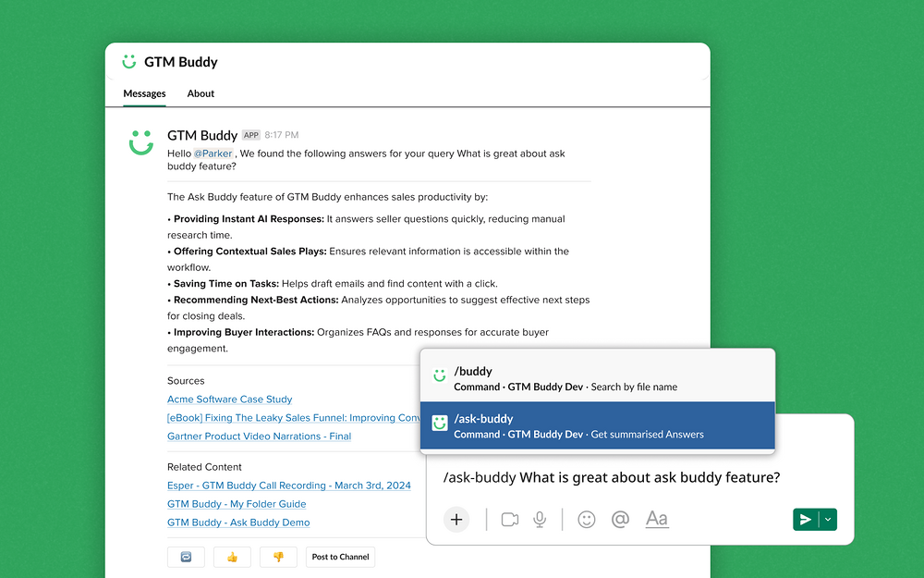Click the 'Providing Instant AI Responses:' bold text

(x=249, y=219)
